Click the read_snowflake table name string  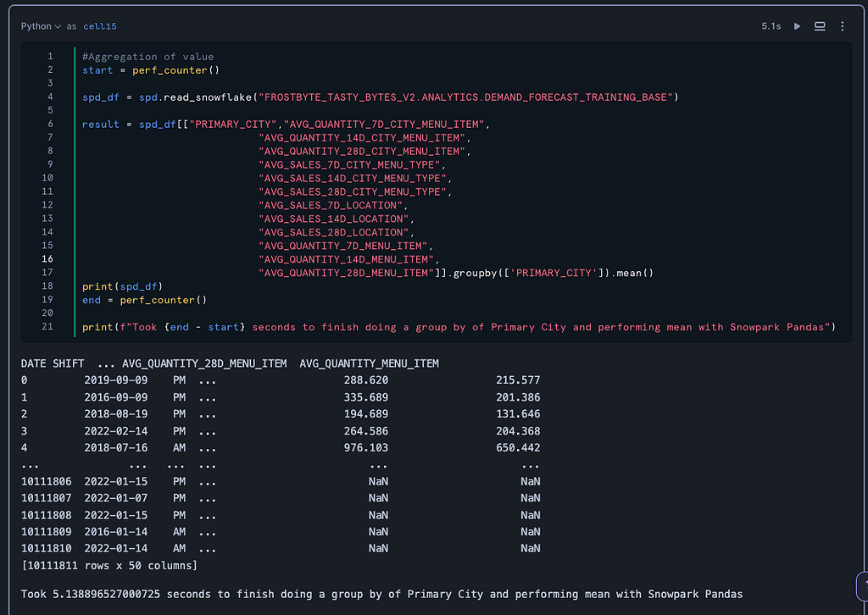click(465, 97)
